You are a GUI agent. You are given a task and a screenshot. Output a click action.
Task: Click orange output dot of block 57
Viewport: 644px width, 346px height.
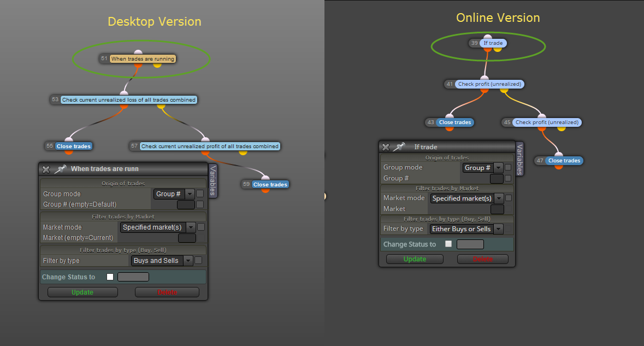click(x=205, y=152)
